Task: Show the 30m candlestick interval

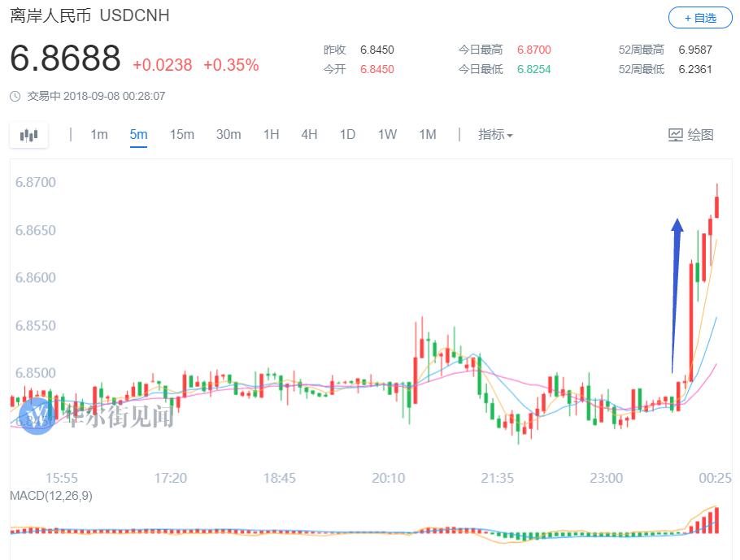Action: pos(229,135)
